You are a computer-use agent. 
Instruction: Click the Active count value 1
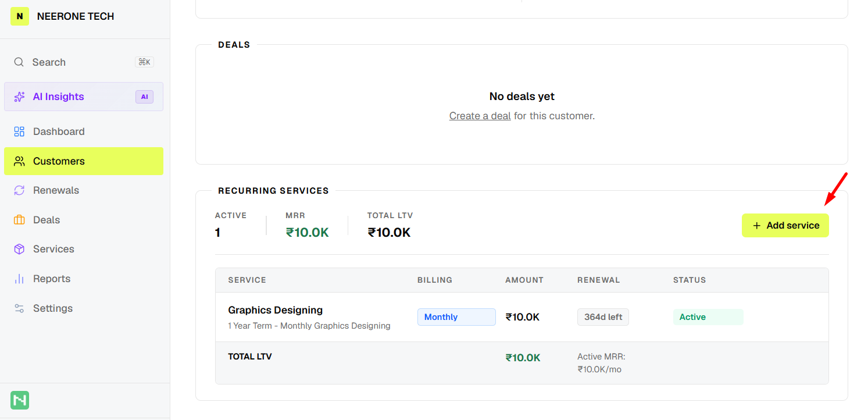click(217, 233)
